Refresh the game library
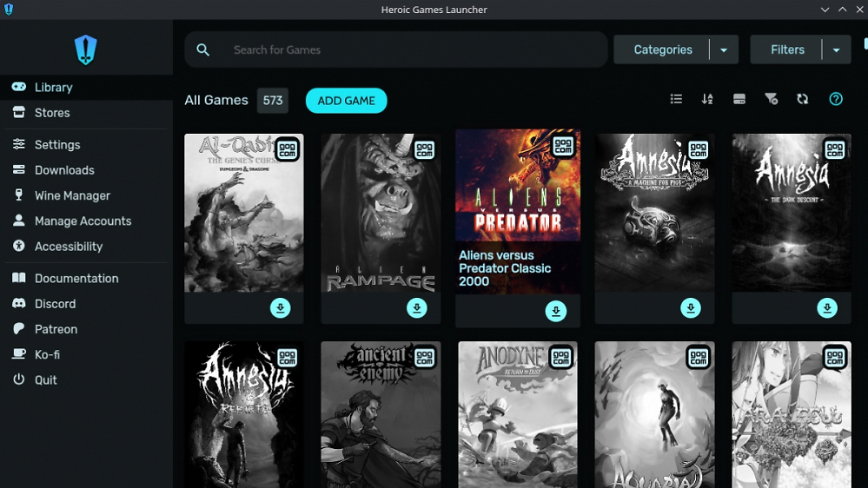Screen dimensions: 868x488 pos(803,99)
